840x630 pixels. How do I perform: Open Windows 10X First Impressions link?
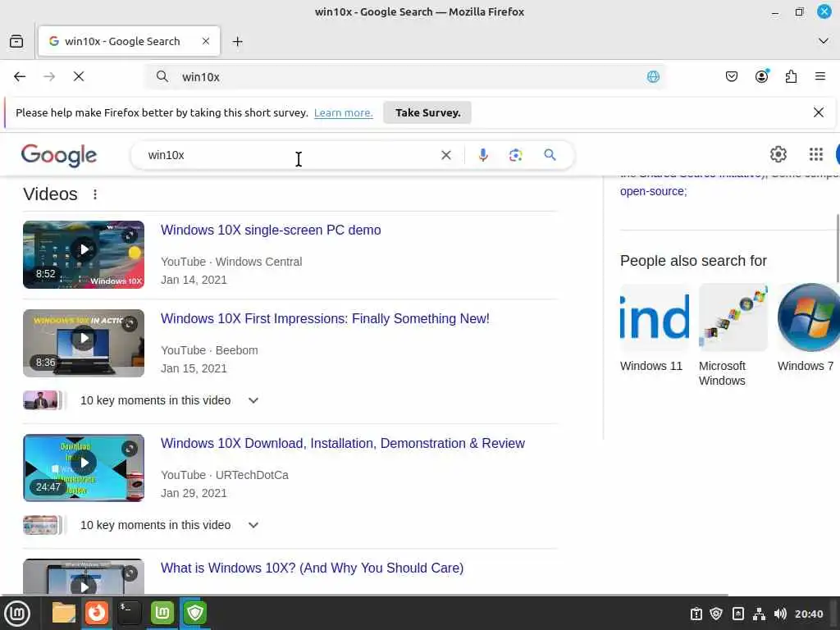pyautogui.click(x=325, y=319)
